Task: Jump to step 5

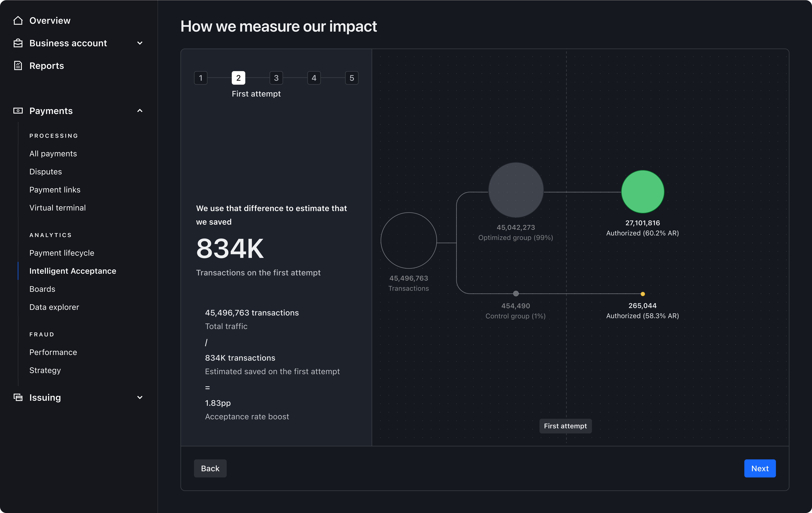Action: (352, 78)
